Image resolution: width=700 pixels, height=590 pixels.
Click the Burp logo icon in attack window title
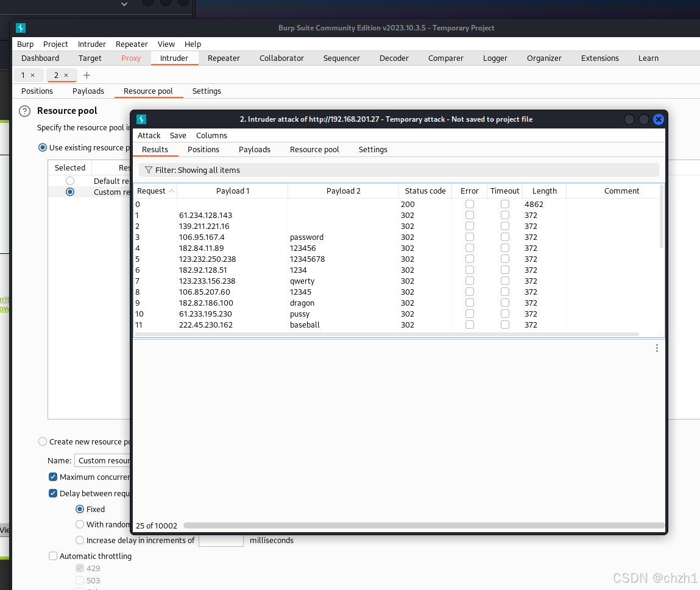click(141, 119)
